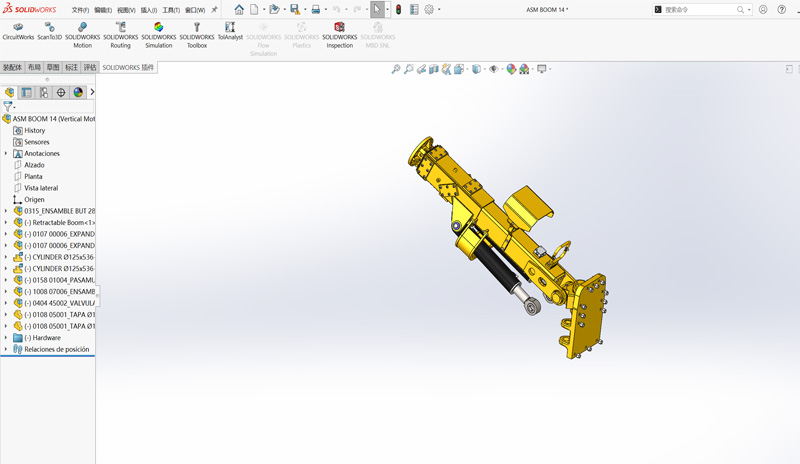Apply Scene icon in view toolbar
This screenshot has width=800, height=464.
[x=524, y=69]
